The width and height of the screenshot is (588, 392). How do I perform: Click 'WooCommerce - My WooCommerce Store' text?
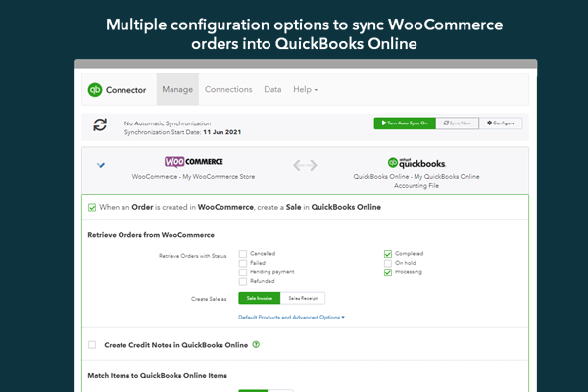(x=193, y=177)
